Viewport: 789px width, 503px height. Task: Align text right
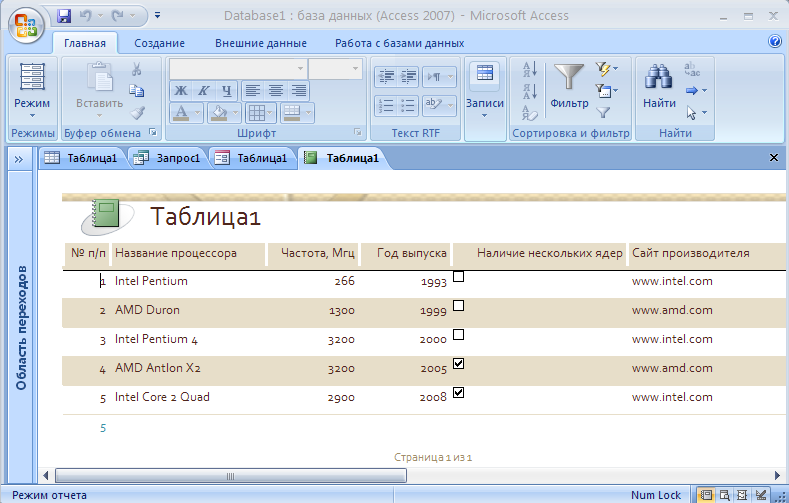click(x=299, y=91)
